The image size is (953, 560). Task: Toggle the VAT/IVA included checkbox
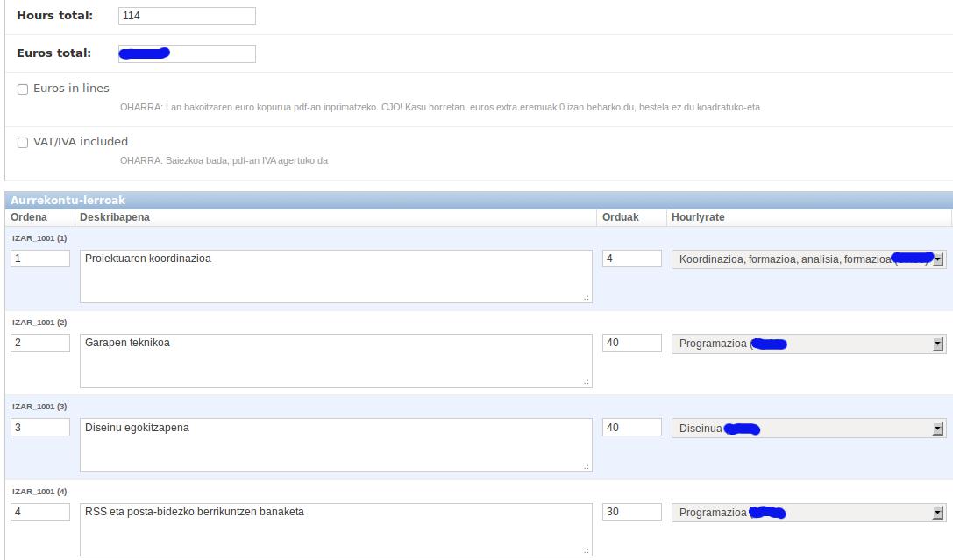[23, 143]
